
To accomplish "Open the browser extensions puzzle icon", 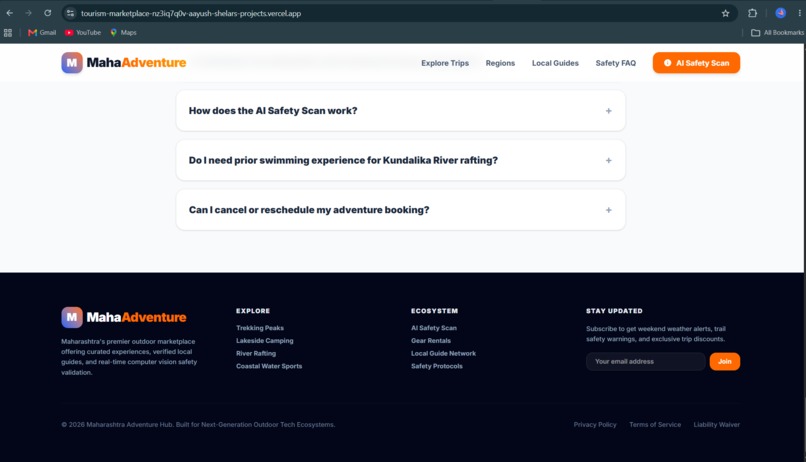I will tap(753, 13).
